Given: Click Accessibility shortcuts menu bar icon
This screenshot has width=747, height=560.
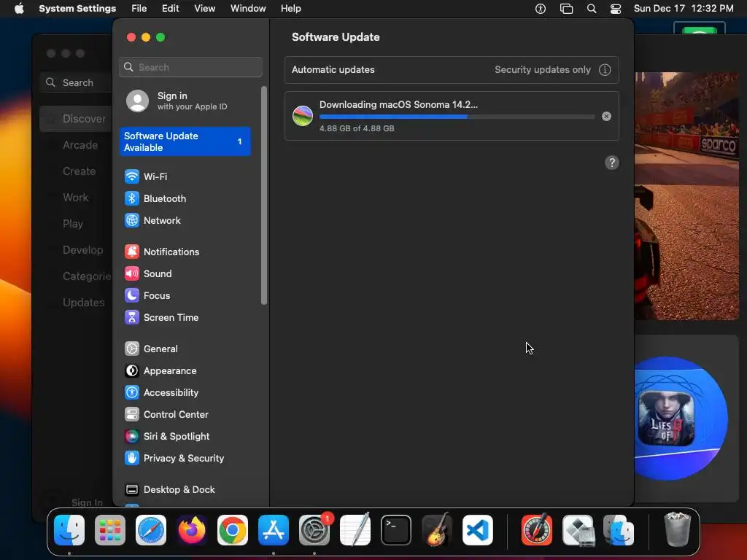Looking at the screenshot, I should 541,9.
